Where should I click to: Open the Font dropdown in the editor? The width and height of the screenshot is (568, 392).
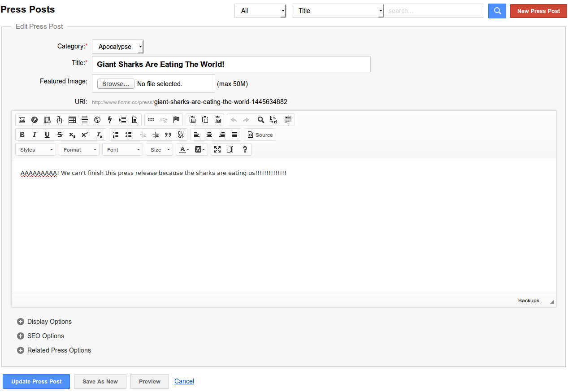point(122,150)
